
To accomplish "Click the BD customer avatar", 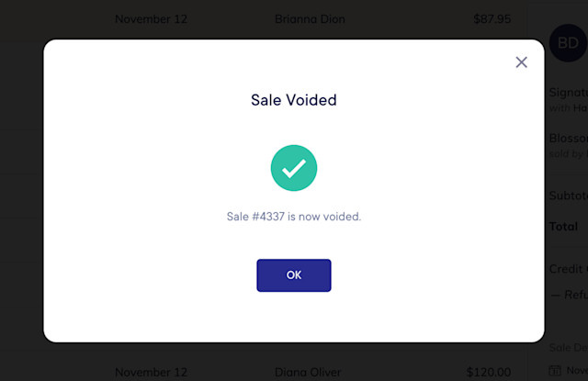I will click(x=568, y=43).
